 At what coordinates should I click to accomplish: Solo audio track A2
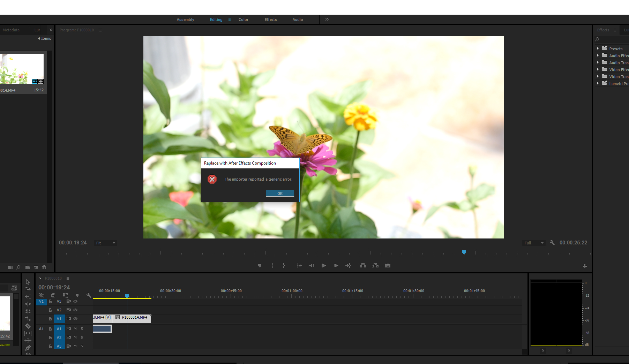coord(82,338)
